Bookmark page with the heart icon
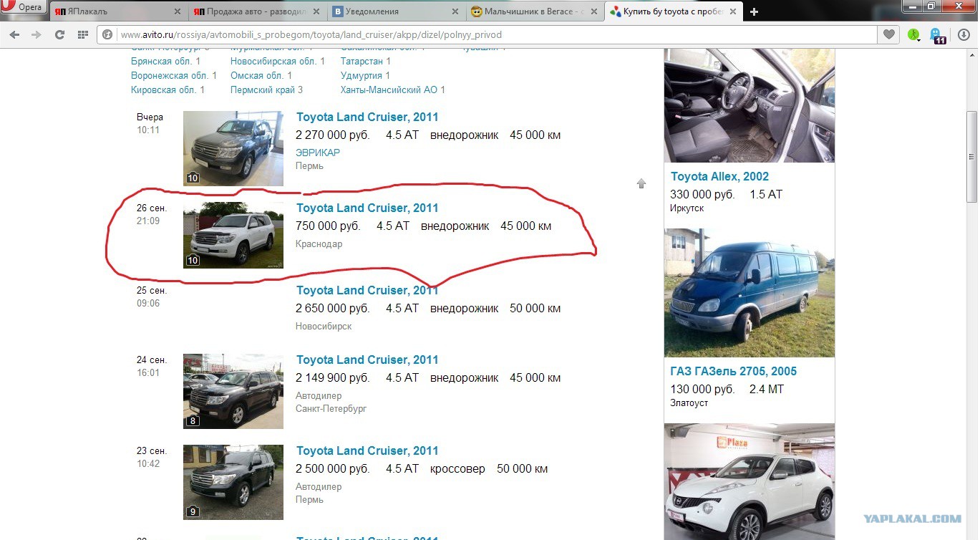Screen dimensions: 980x540 click(x=888, y=34)
